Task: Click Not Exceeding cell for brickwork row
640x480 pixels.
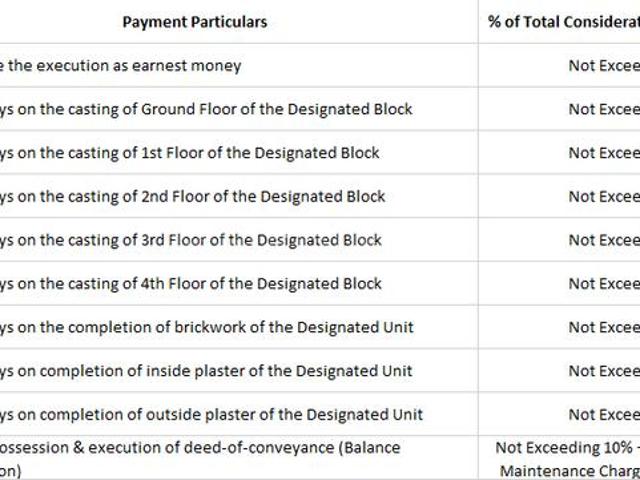Action: pyautogui.click(x=604, y=328)
